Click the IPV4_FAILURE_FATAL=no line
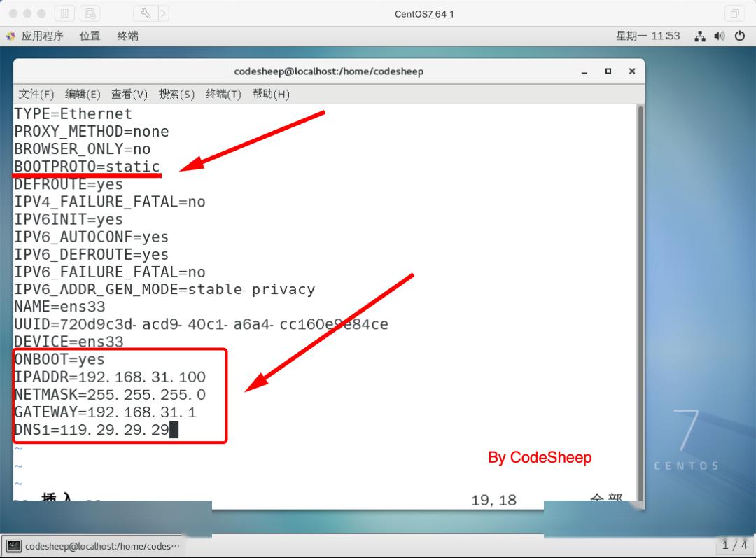Image resolution: width=756 pixels, height=558 pixels. coord(110,202)
